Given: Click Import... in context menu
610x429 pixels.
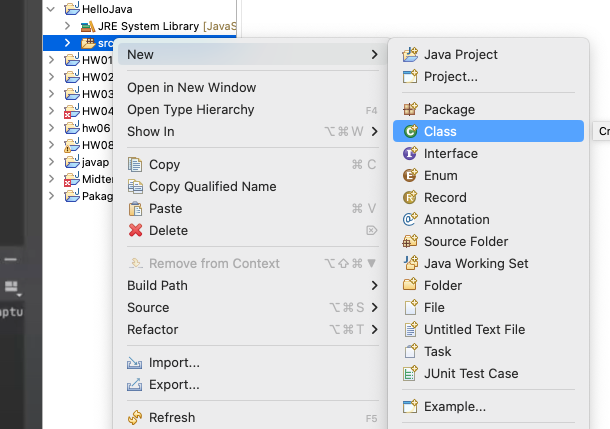Looking at the screenshot, I should click(174, 362).
